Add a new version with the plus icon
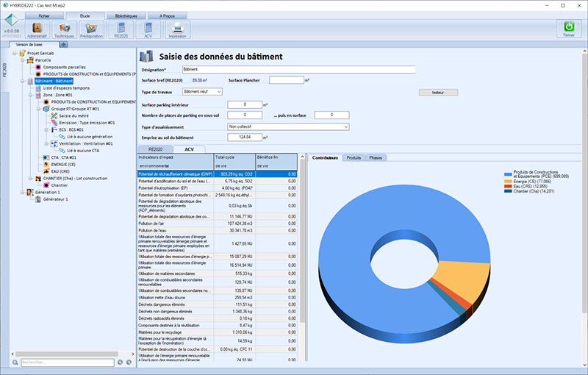The image size is (588, 375). tap(64, 45)
